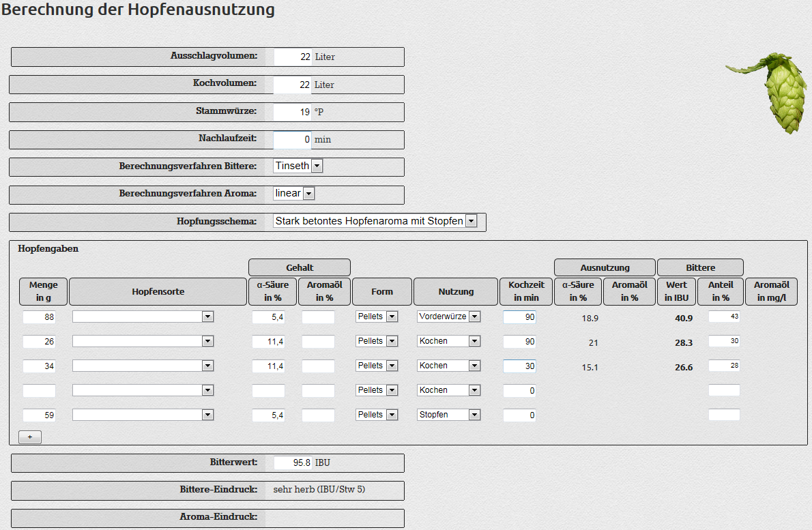Click the Menge field containing 88

pos(40,317)
